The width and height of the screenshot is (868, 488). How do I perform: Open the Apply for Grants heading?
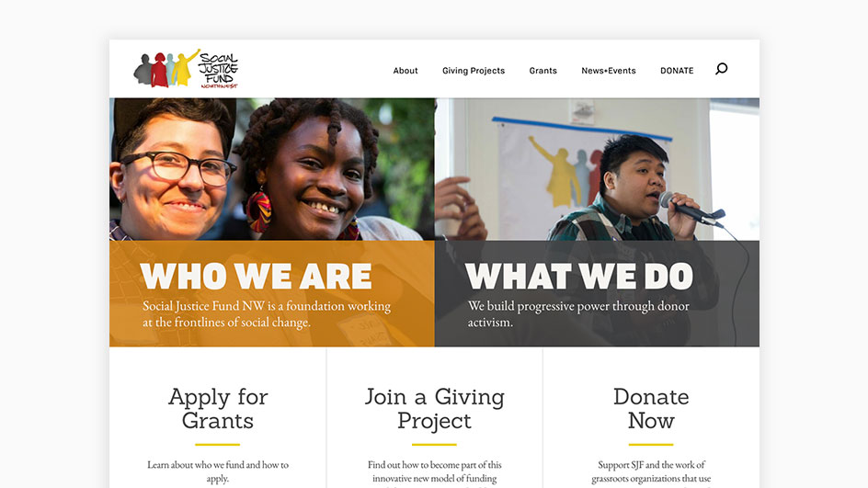pos(218,408)
